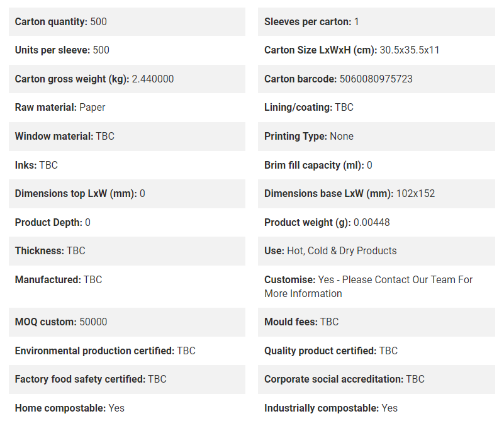The image size is (504, 421).
Task: Click the Home compostable Yes entry
Action: [x=70, y=408]
